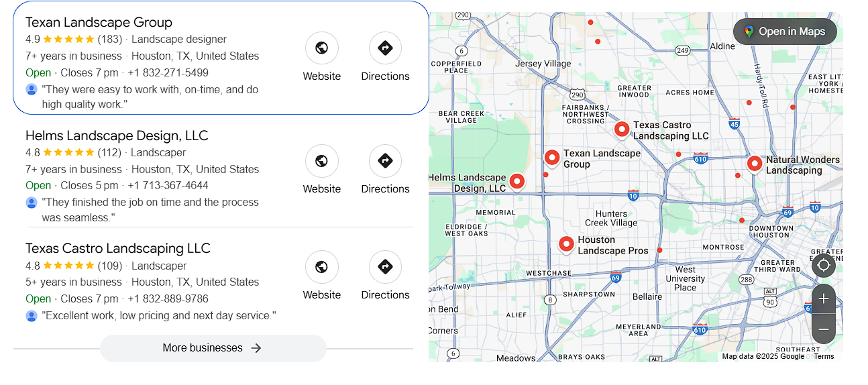The image size is (868, 385).
Task: Open Helms Landscape Design website globe icon
Action: (x=321, y=160)
